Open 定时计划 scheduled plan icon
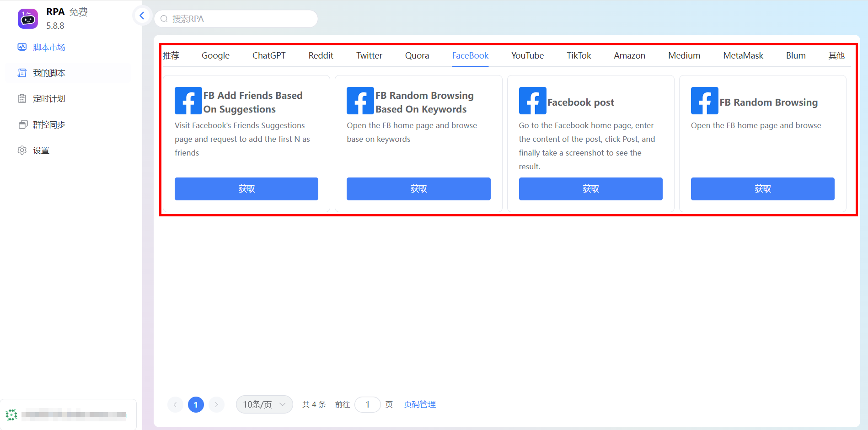 coord(22,98)
